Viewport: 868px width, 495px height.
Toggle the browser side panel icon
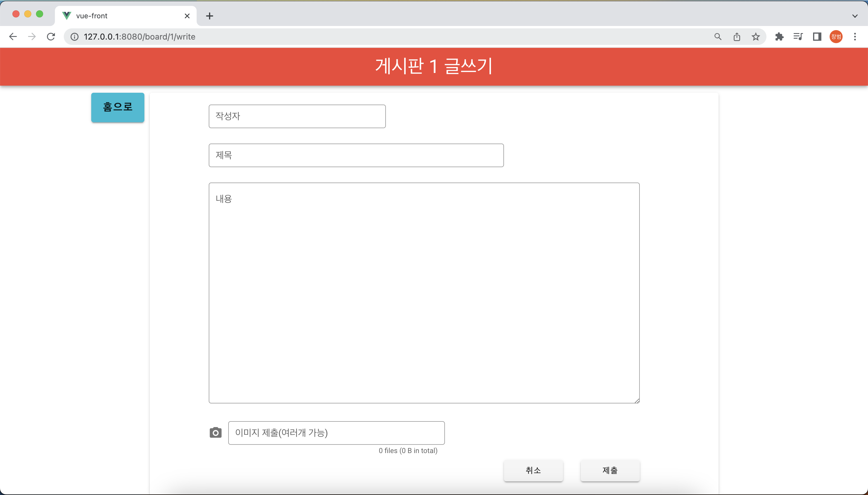tap(817, 37)
